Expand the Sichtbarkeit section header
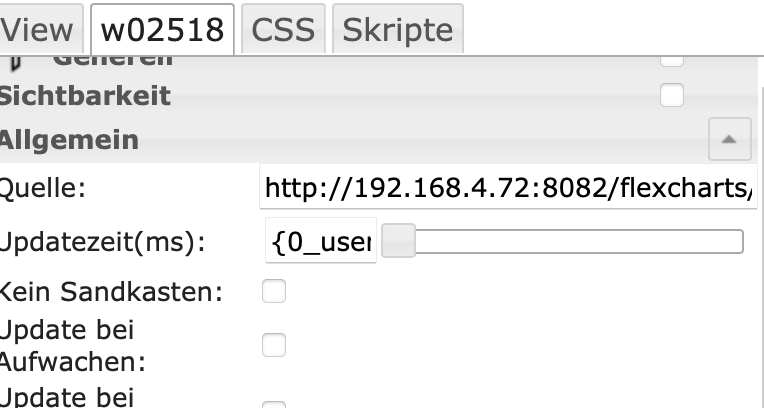The height and width of the screenshot is (408, 764). tap(86, 96)
